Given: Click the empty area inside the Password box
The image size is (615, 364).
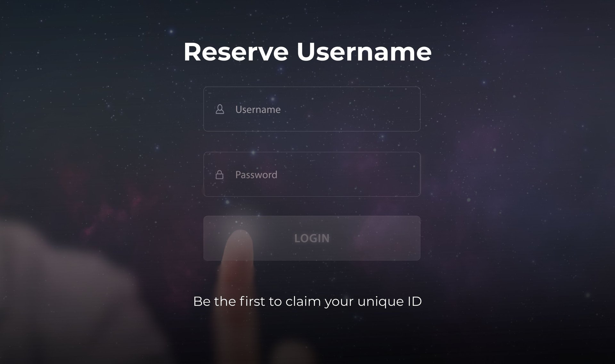Looking at the screenshot, I should coord(349,174).
